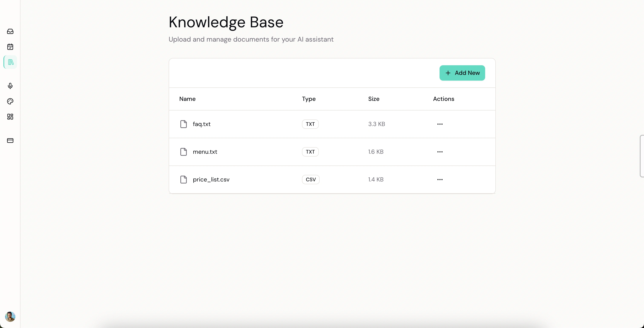Viewport: 644px width, 328px height.
Task: Open the actions menu for faq.txt
Action: pos(440,124)
